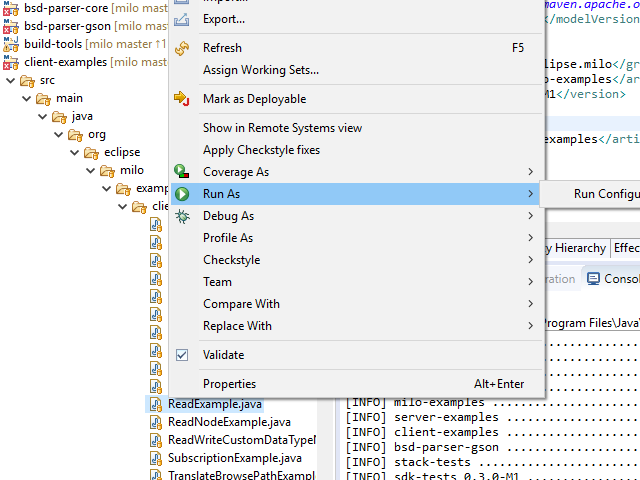Click the Debug As bug icon
The width and height of the screenshot is (640, 480).
click(182, 216)
